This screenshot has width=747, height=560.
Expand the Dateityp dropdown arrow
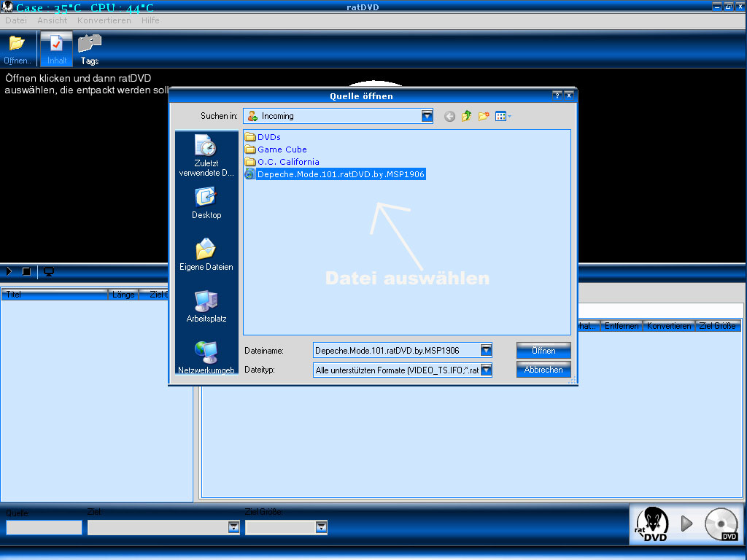click(x=486, y=370)
